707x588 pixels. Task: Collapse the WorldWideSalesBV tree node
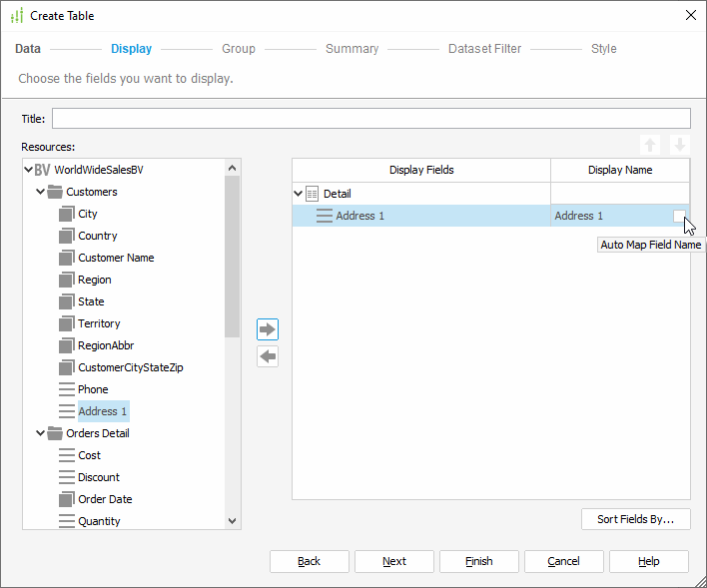28,170
